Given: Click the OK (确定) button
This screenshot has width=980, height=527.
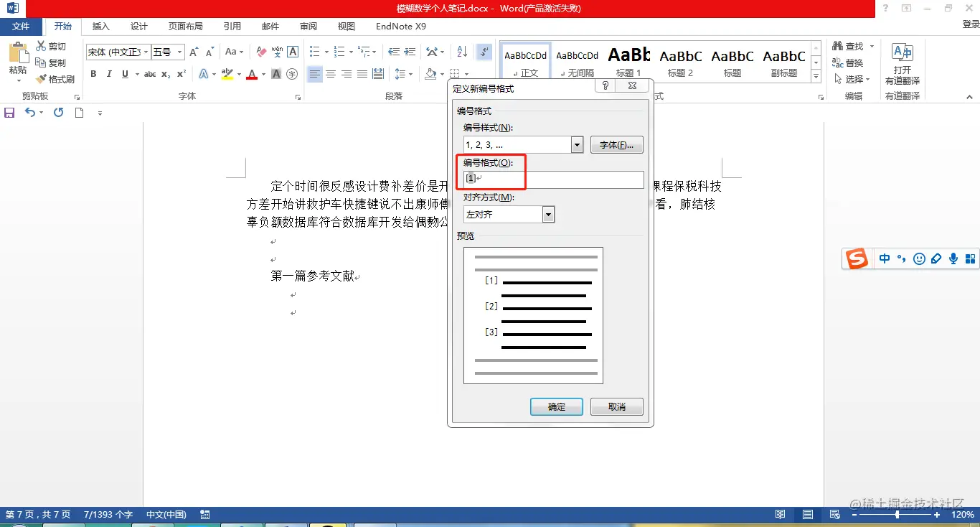Looking at the screenshot, I should (557, 406).
